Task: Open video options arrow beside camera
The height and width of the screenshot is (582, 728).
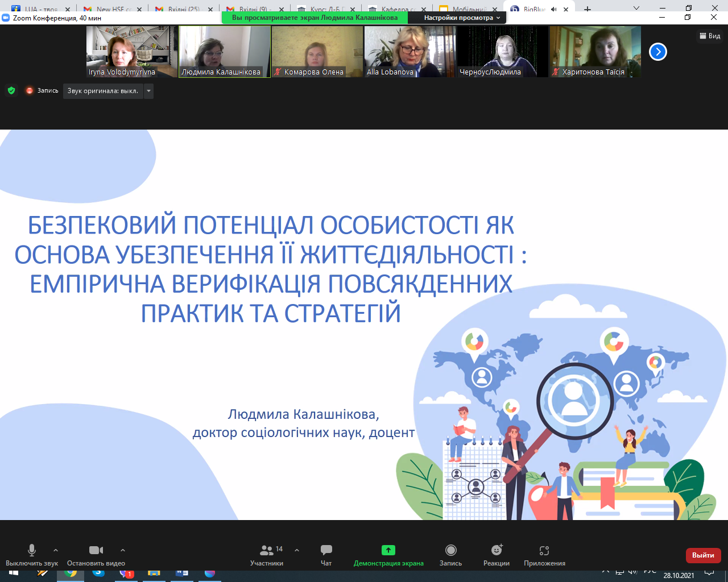Action: pyautogui.click(x=123, y=550)
